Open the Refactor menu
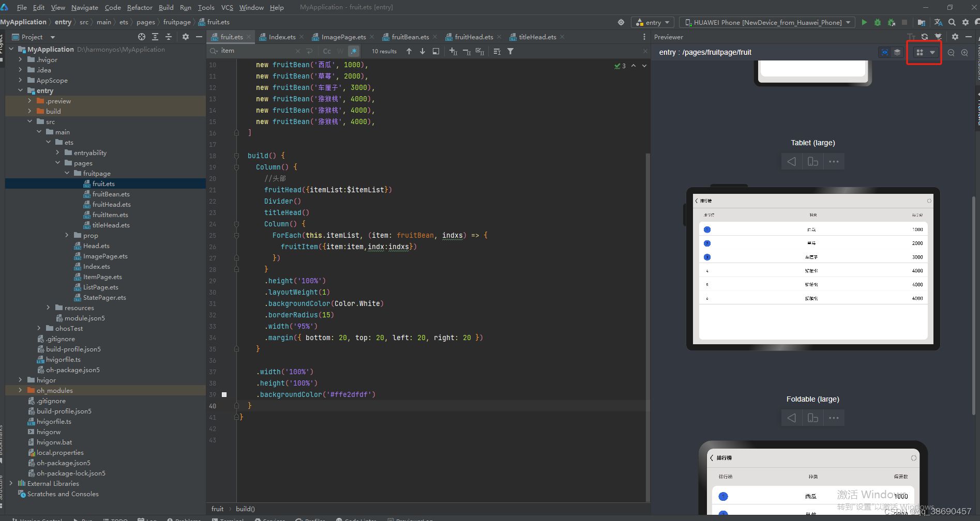 point(140,7)
